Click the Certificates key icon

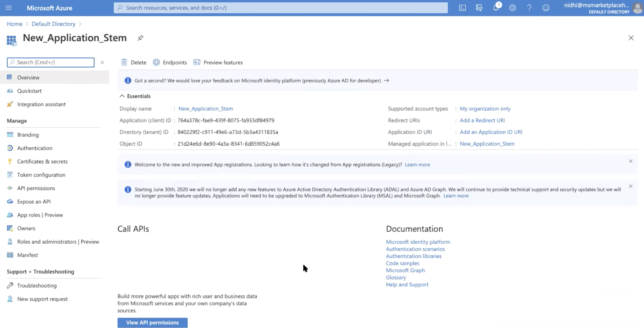coord(10,161)
